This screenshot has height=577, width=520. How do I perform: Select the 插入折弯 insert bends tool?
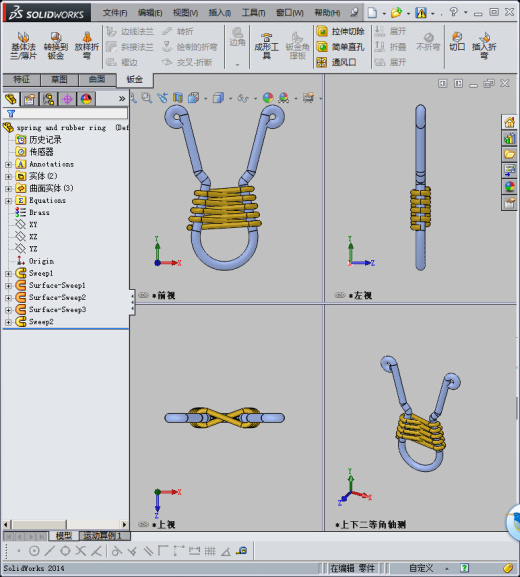(x=484, y=46)
